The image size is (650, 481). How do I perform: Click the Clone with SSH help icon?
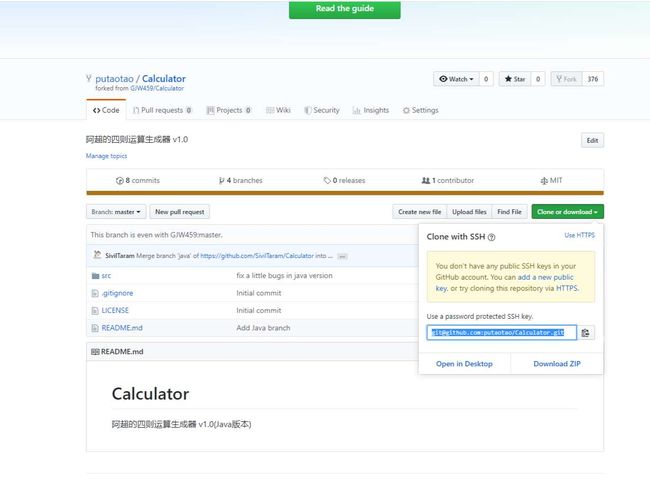click(492, 237)
